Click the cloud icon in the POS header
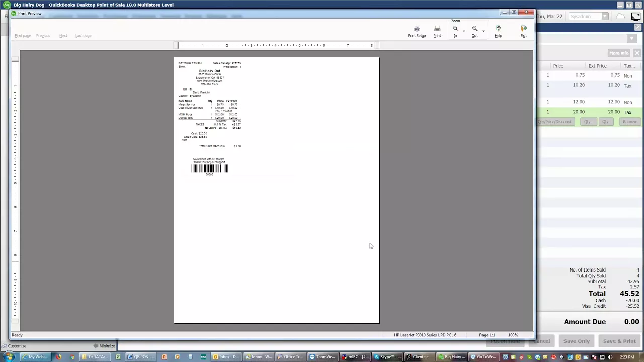The image size is (644, 362). point(620,16)
